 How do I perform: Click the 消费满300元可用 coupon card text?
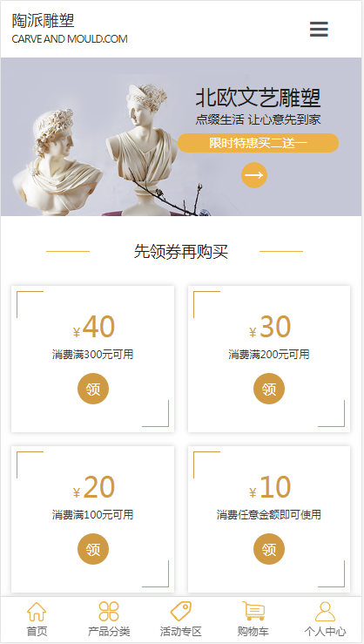point(93,354)
